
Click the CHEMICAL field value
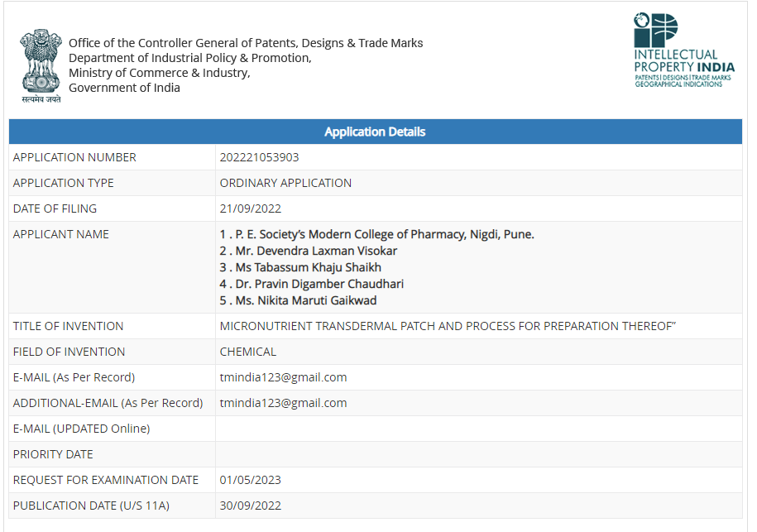[247, 352]
